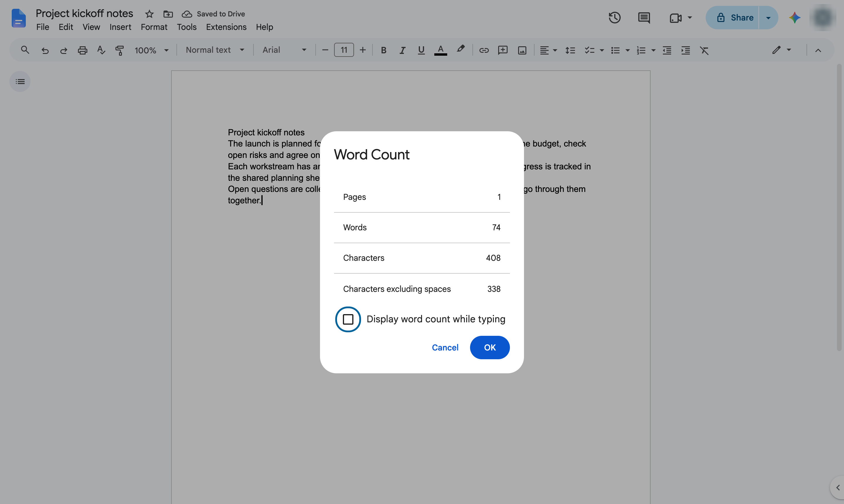Screen dimensions: 844x504
Task: Open the Arial font dropdown
Action: pyautogui.click(x=284, y=50)
